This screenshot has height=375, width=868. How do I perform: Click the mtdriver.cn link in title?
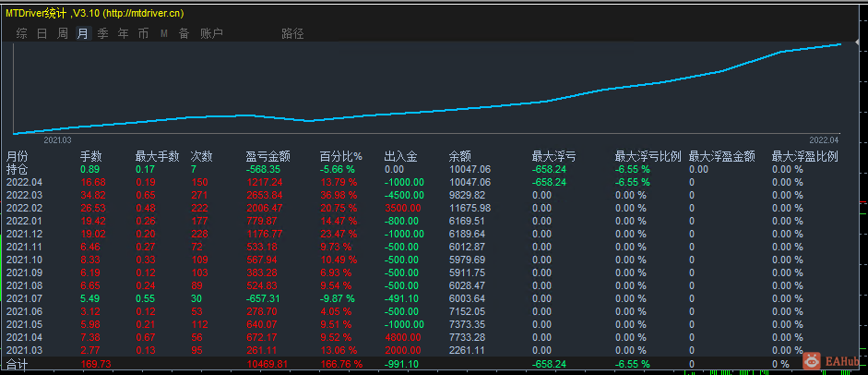[144, 13]
